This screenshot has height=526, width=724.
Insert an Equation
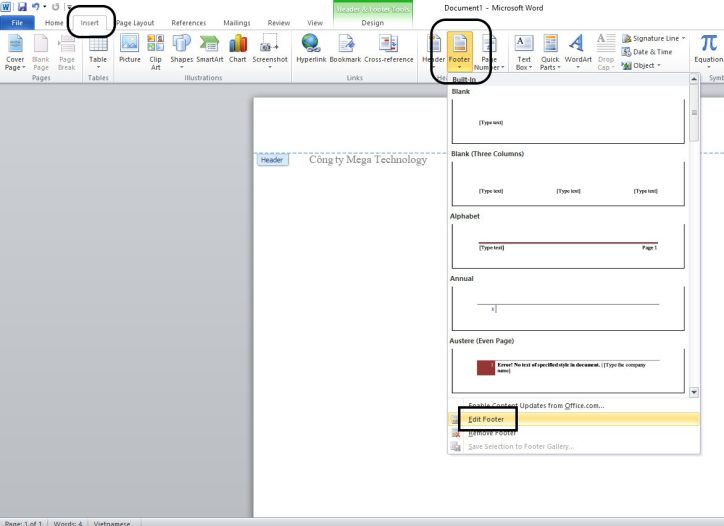click(708, 52)
